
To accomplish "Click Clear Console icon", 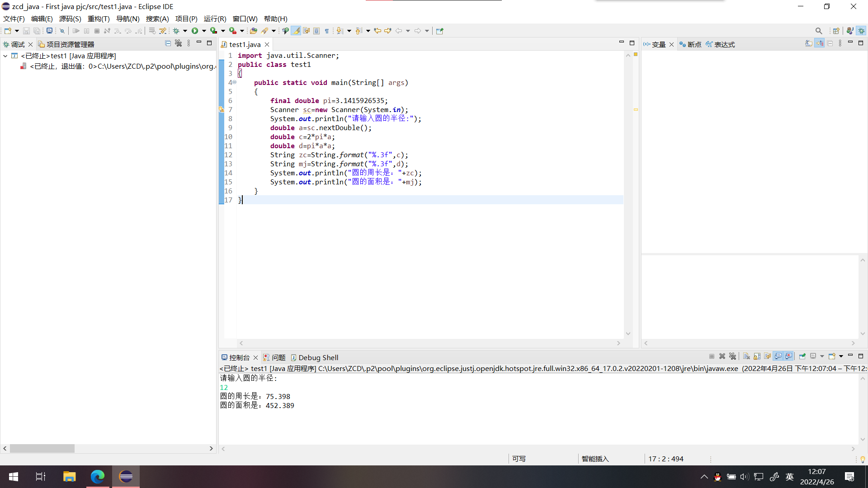I will 746,357.
